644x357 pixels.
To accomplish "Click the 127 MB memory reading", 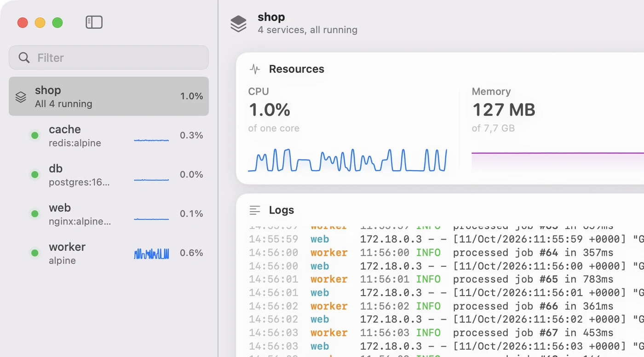I will click(504, 110).
